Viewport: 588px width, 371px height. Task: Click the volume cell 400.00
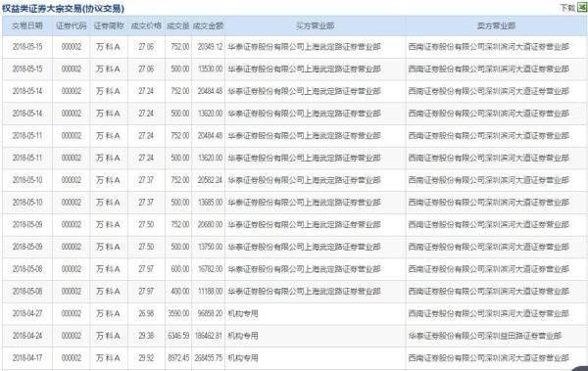180,291
